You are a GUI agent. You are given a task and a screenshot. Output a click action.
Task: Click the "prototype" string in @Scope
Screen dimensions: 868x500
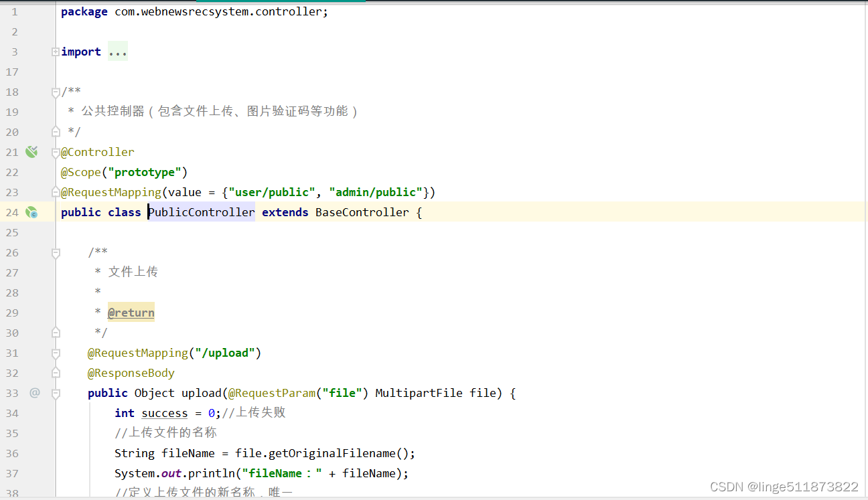click(x=145, y=172)
